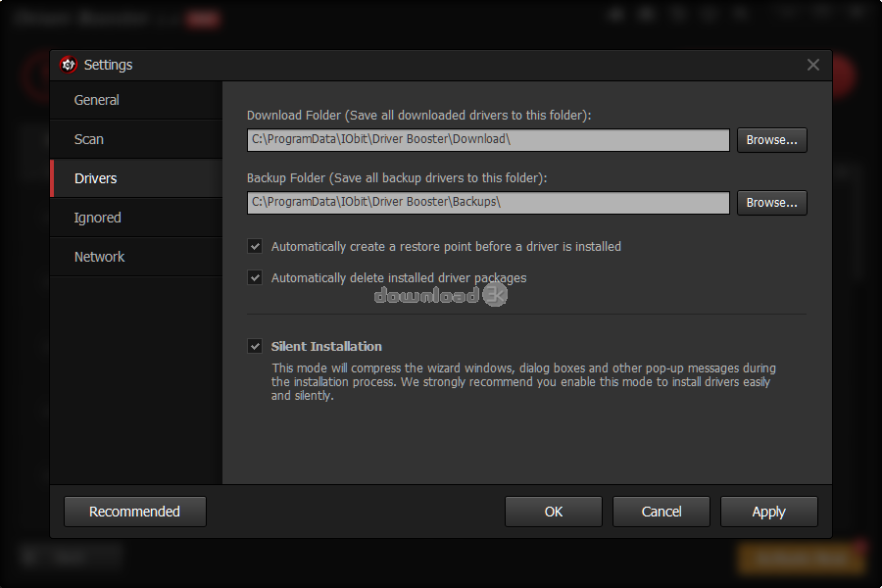882x588 pixels.
Task: Uncheck automatically delete installed driver packages
Action: point(255,278)
